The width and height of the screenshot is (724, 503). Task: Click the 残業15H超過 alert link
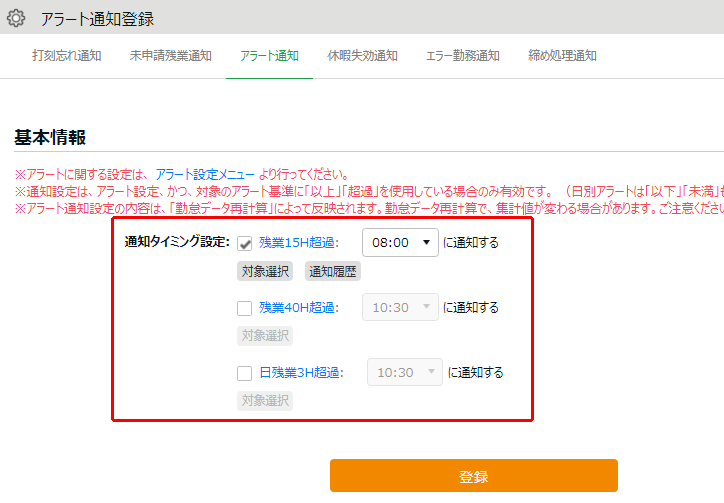click(x=298, y=243)
